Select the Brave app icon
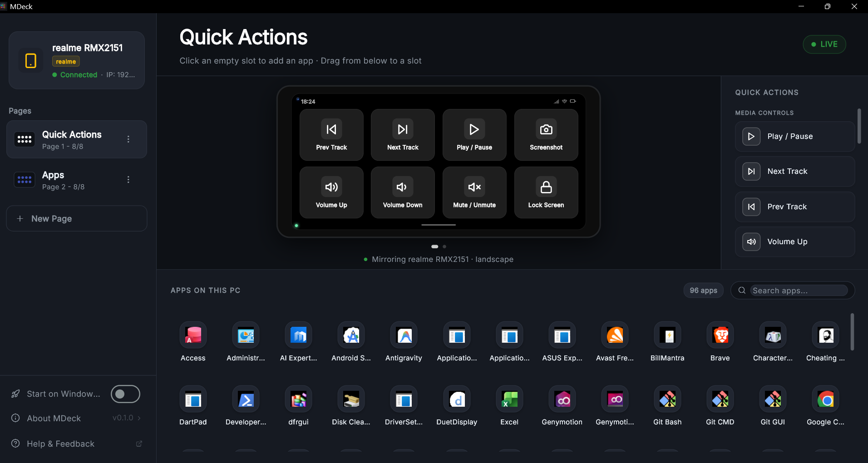Image resolution: width=868 pixels, height=463 pixels. pos(720,335)
